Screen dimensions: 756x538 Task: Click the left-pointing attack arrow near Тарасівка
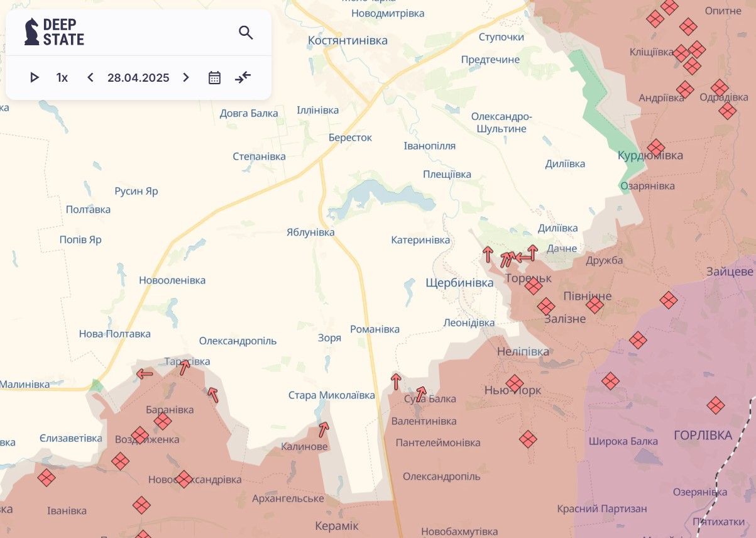145,374
